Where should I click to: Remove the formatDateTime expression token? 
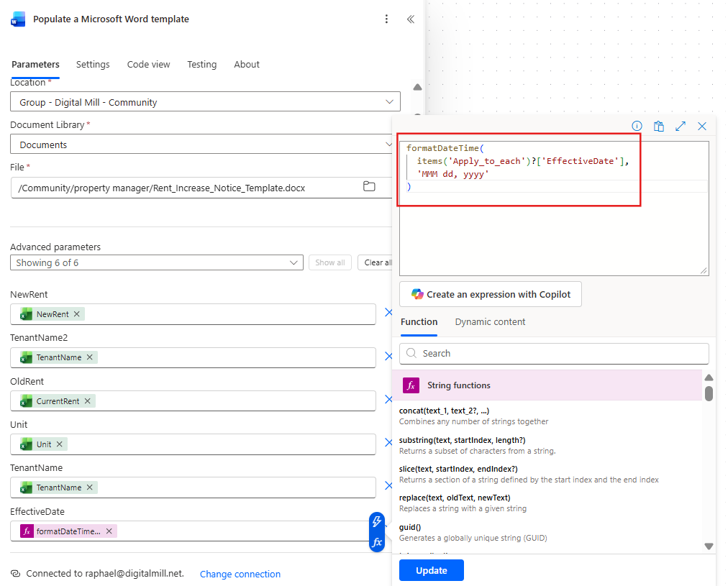point(109,531)
